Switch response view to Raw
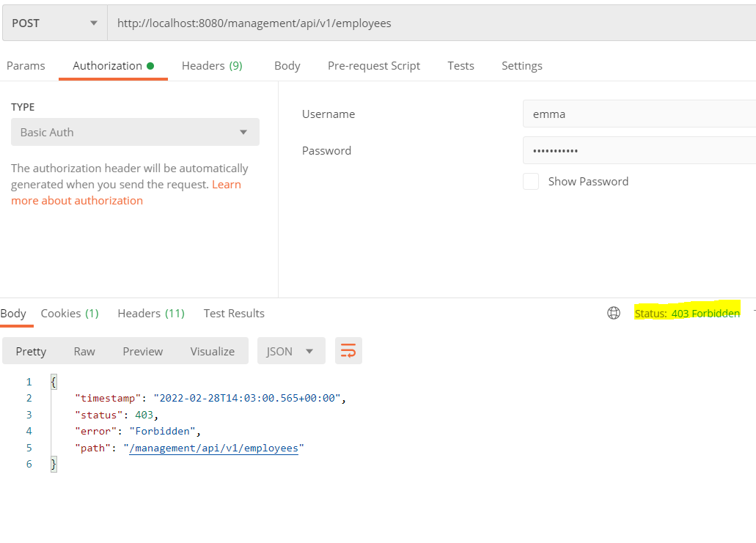 84,351
